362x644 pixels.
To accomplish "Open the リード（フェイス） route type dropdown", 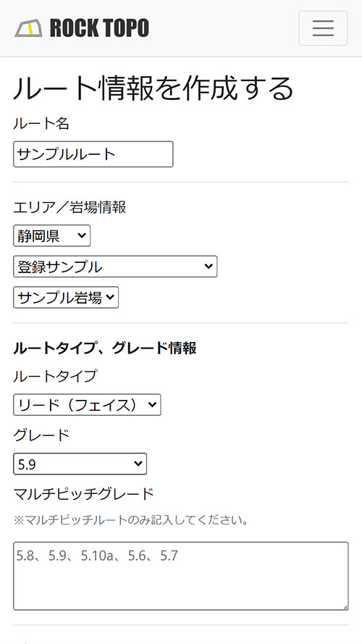I will coord(87,404).
